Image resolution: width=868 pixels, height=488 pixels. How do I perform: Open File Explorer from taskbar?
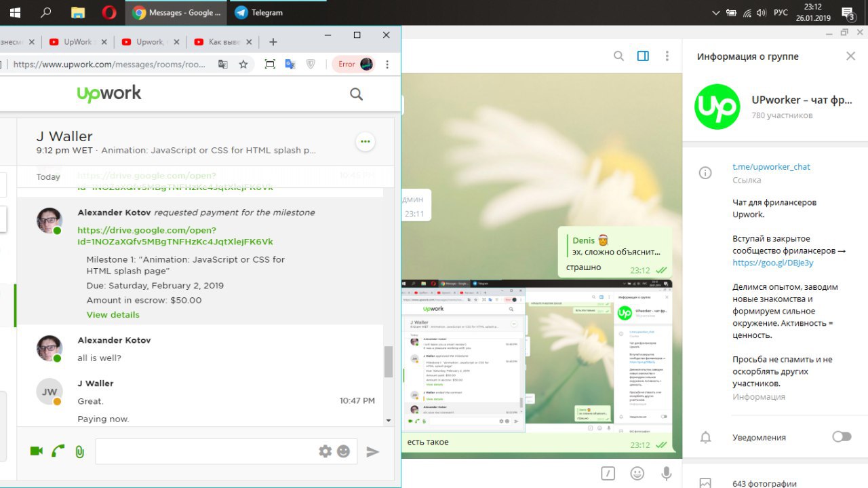[x=78, y=12]
